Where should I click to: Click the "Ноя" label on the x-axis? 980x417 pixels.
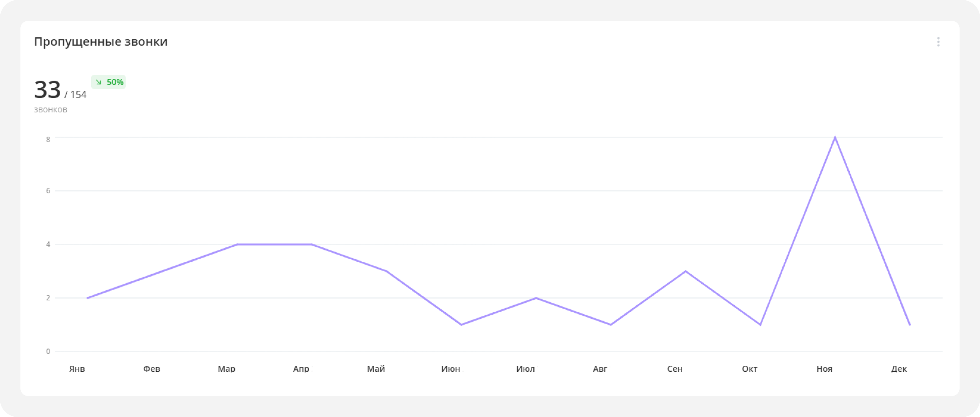point(824,369)
